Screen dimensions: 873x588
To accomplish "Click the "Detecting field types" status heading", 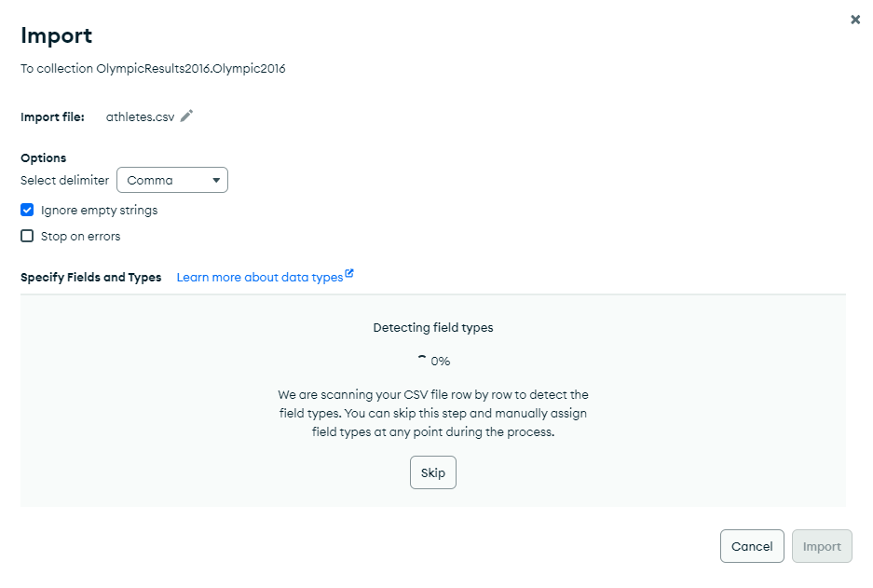I will [433, 328].
